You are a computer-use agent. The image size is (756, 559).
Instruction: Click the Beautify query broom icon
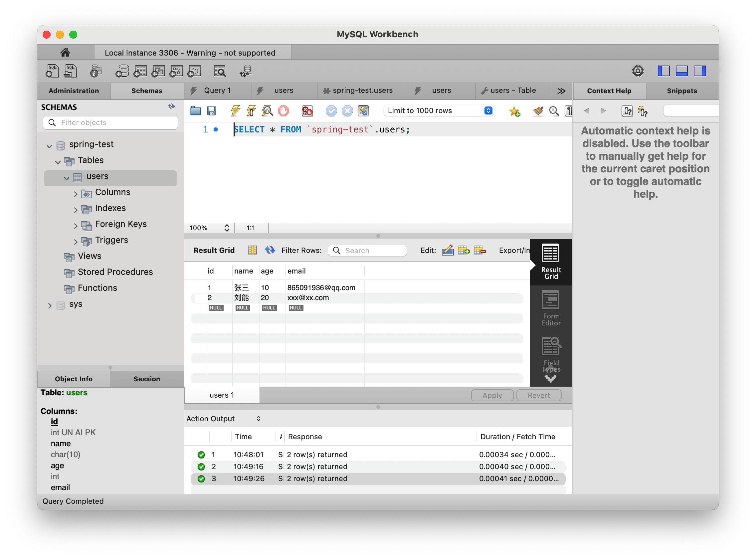point(537,111)
